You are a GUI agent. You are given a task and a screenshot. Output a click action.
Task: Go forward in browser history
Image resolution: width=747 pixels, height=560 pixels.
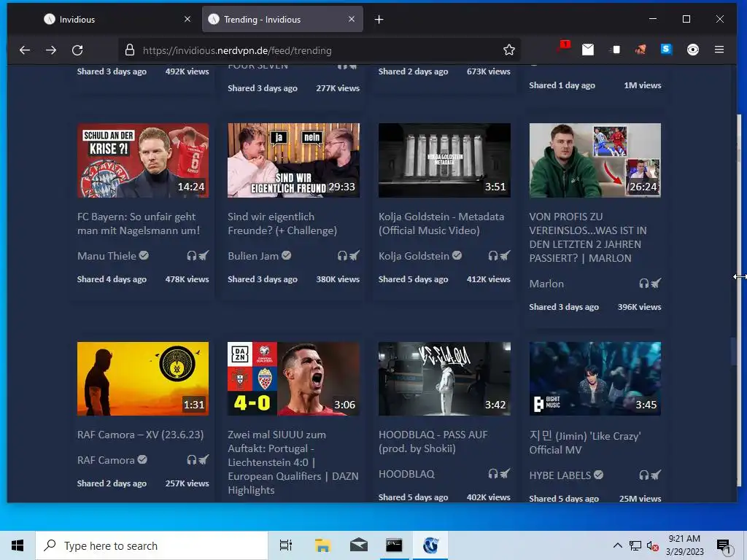(x=51, y=50)
